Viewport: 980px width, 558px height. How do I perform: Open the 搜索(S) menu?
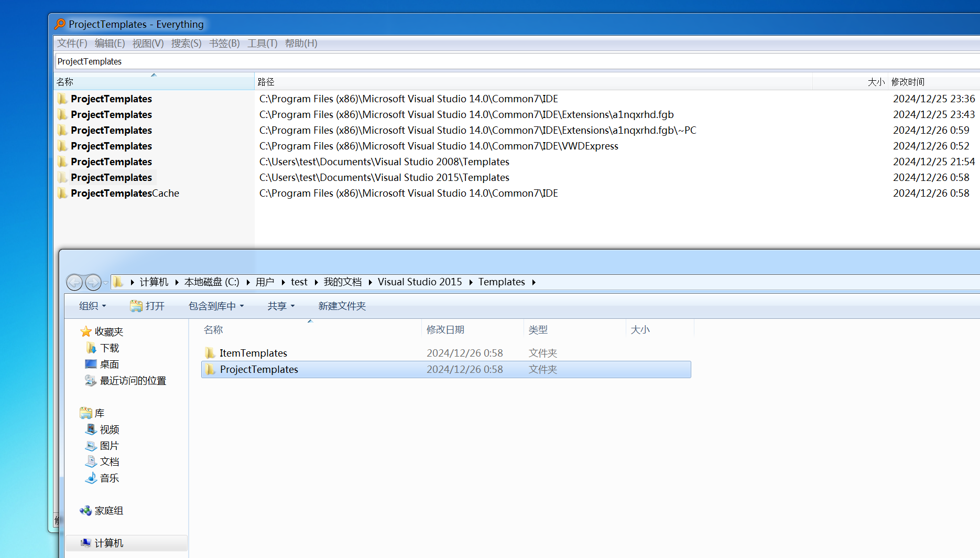[187, 44]
